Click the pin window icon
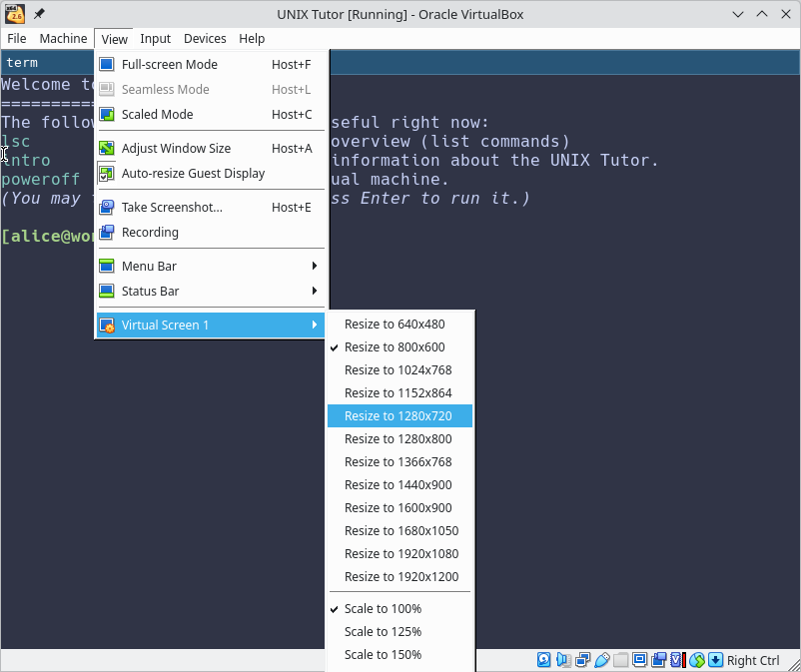Screen dimensions: 801x672 point(39,14)
